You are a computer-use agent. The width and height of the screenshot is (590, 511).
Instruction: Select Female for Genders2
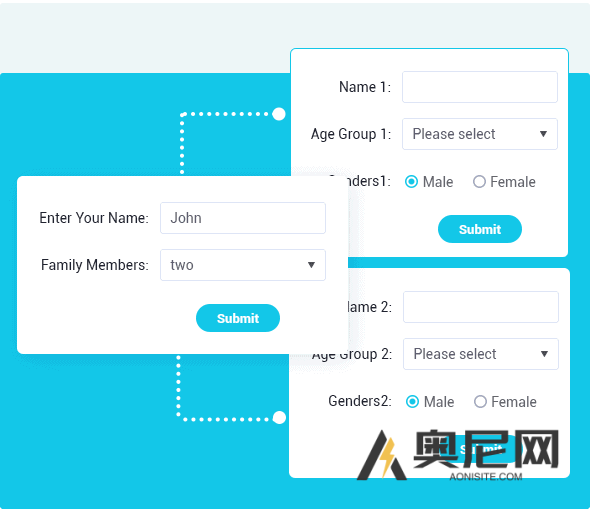point(481,402)
